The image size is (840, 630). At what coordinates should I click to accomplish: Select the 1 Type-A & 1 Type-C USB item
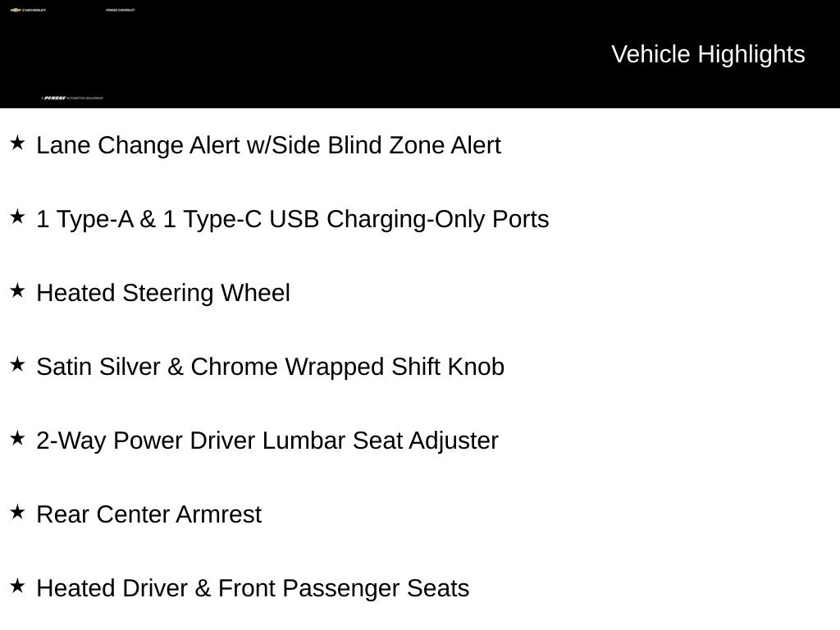[x=293, y=219]
